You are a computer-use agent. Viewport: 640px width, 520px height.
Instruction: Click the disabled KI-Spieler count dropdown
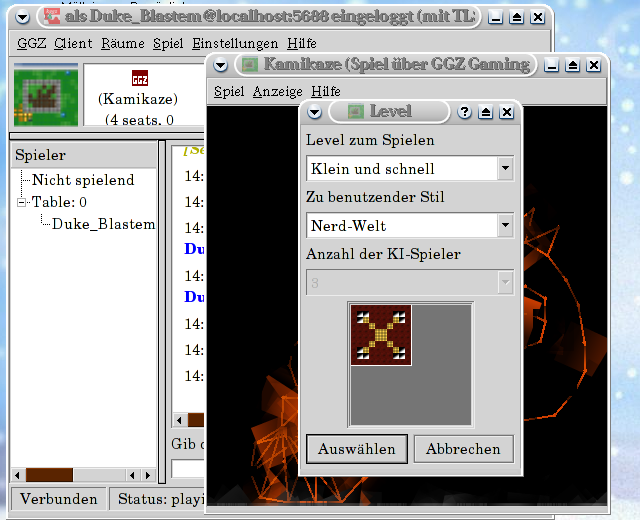[410, 282]
